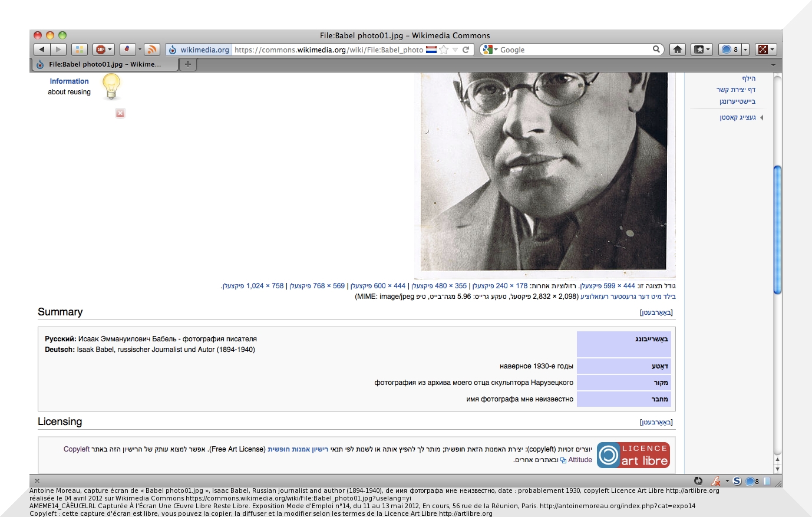This screenshot has width=812, height=517.
Task: Open the 758 × 1,024 resolution link
Action: [253, 286]
